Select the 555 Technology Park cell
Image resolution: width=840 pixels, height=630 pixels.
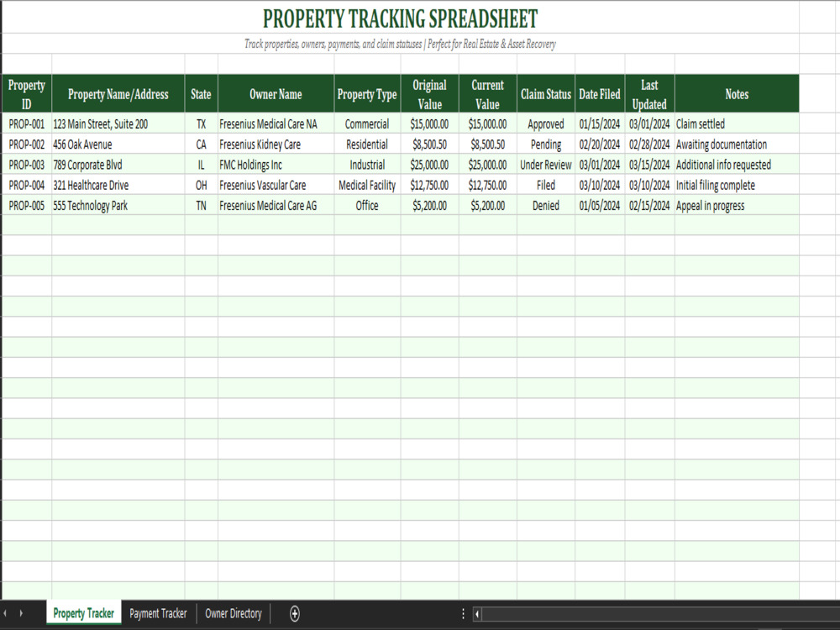coord(118,205)
